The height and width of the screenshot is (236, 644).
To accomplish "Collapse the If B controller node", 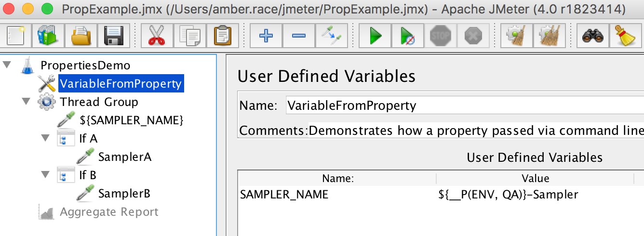I will click(x=45, y=175).
